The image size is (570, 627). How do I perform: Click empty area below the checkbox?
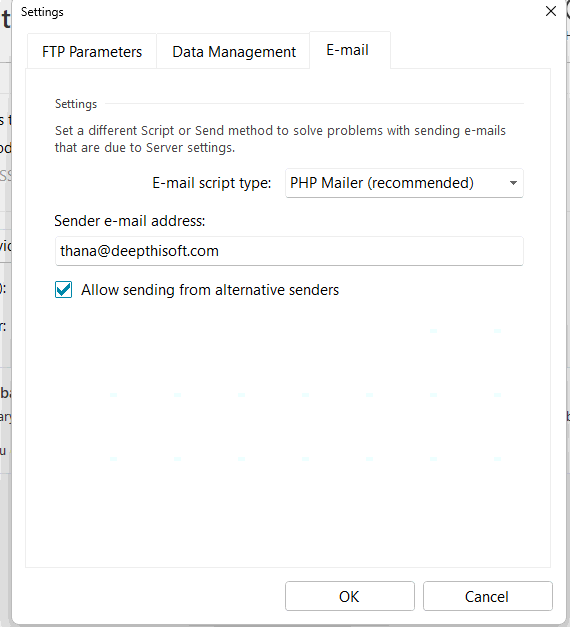pyautogui.click(x=288, y=432)
